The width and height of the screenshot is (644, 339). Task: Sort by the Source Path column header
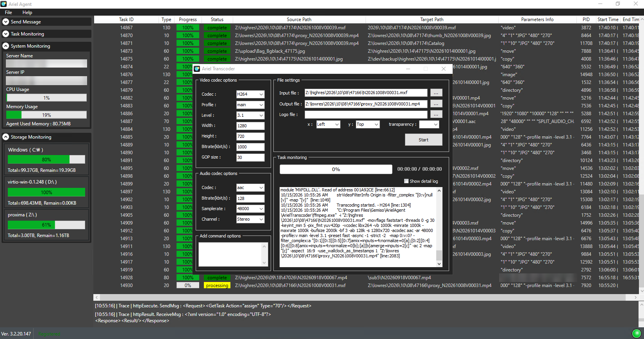(299, 20)
